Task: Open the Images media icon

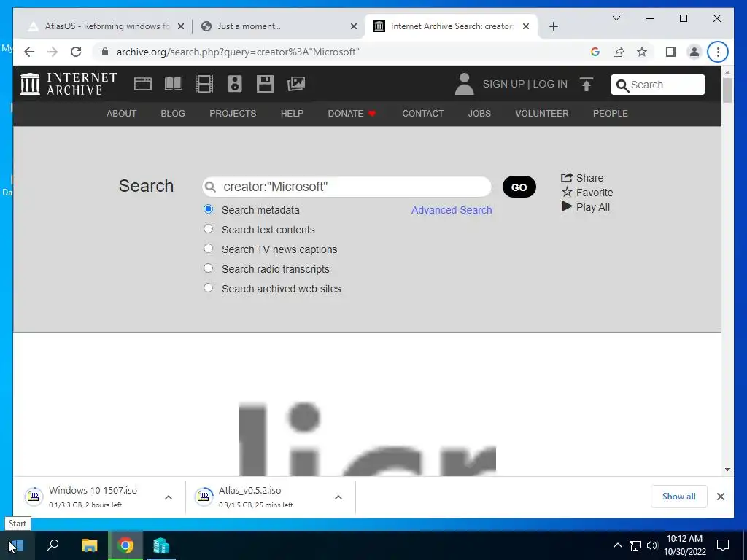Action: pos(296,84)
